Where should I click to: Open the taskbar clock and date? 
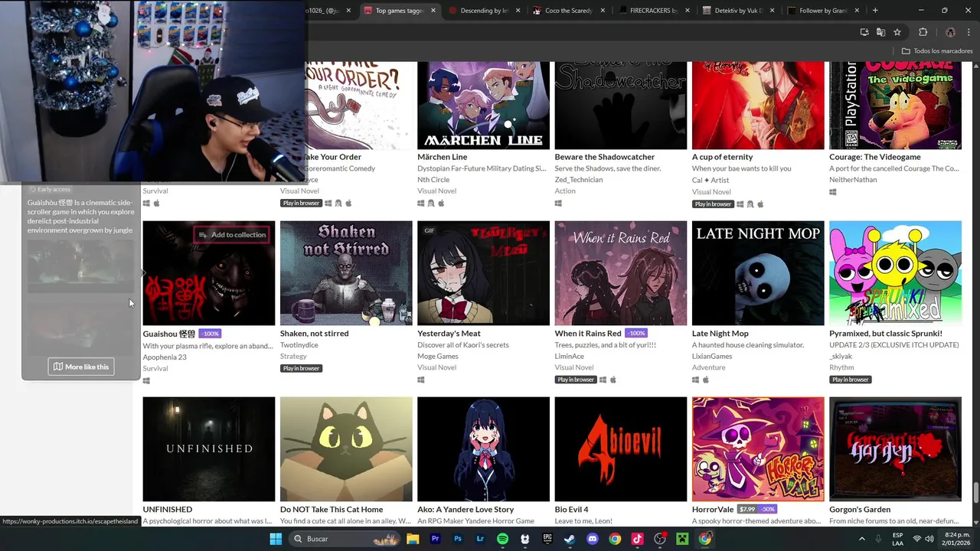pos(955,539)
